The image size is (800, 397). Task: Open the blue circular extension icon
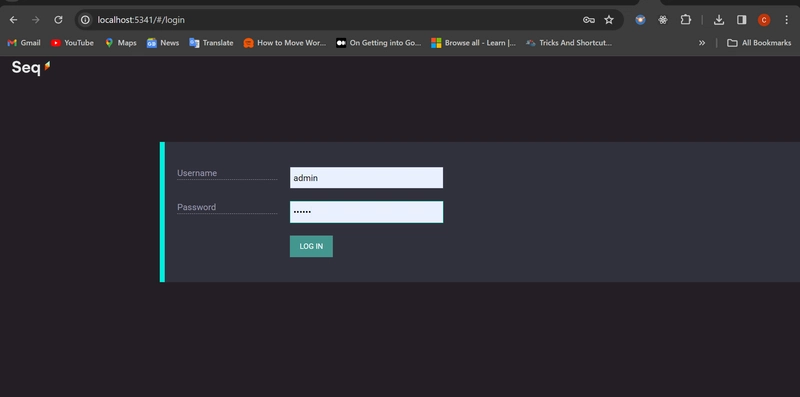tap(640, 20)
